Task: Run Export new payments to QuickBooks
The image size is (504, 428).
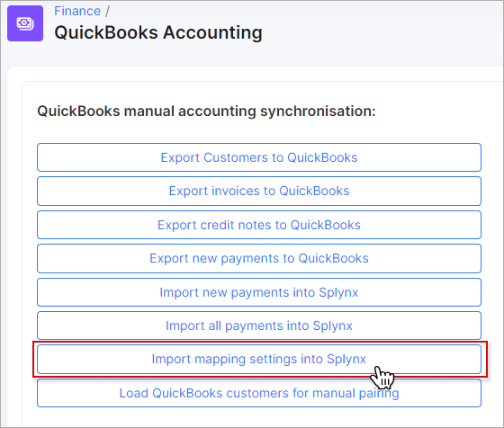Action: pos(259,258)
